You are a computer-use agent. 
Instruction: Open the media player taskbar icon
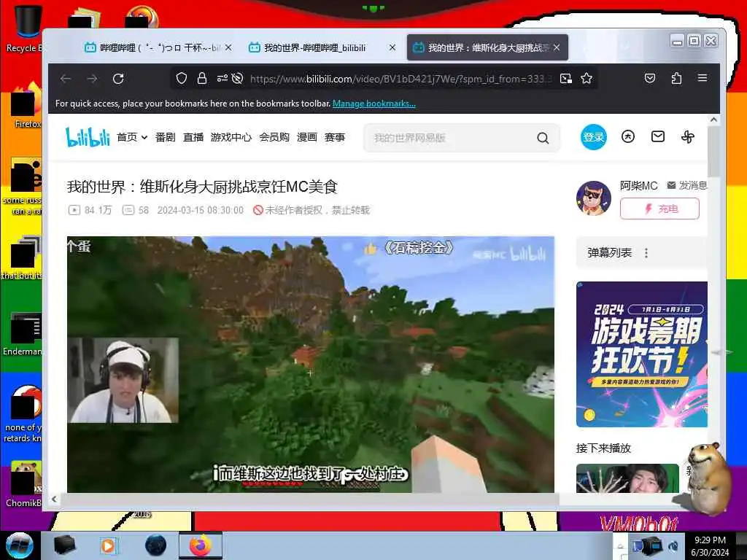click(x=108, y=545)
